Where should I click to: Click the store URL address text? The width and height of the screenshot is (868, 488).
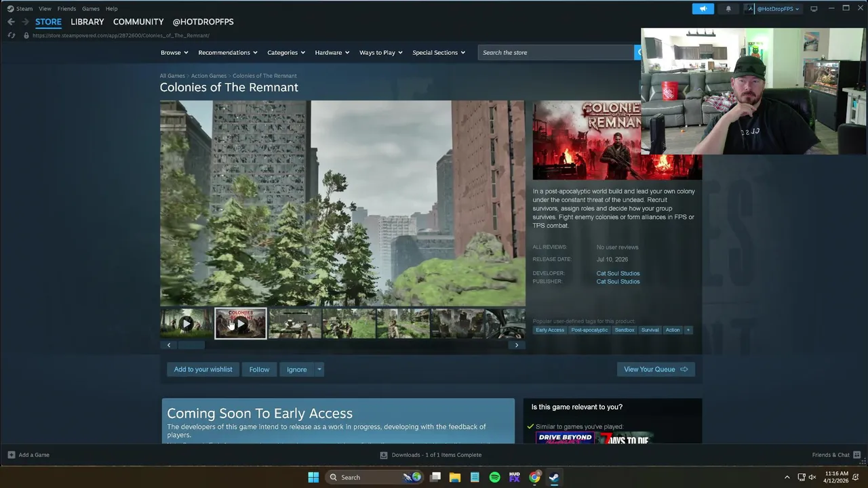click(x=121, y=35)
